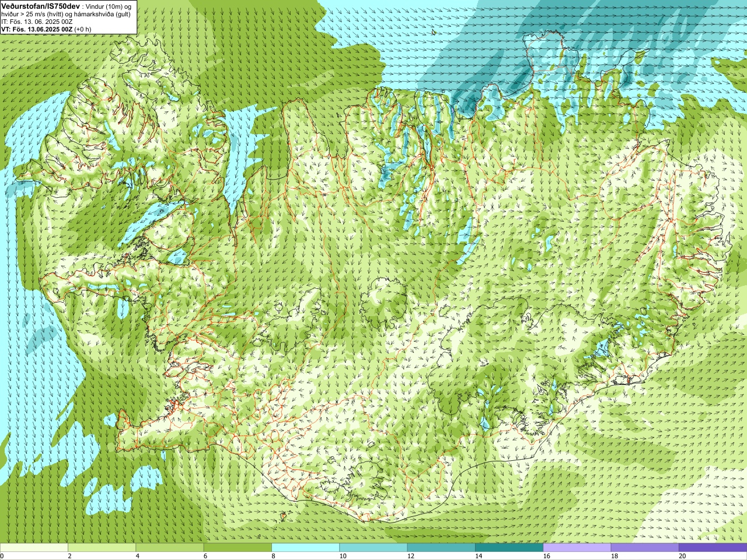Click the legend scale label '18'
Viewport: 747px width, 560px height.
(615, 556)
